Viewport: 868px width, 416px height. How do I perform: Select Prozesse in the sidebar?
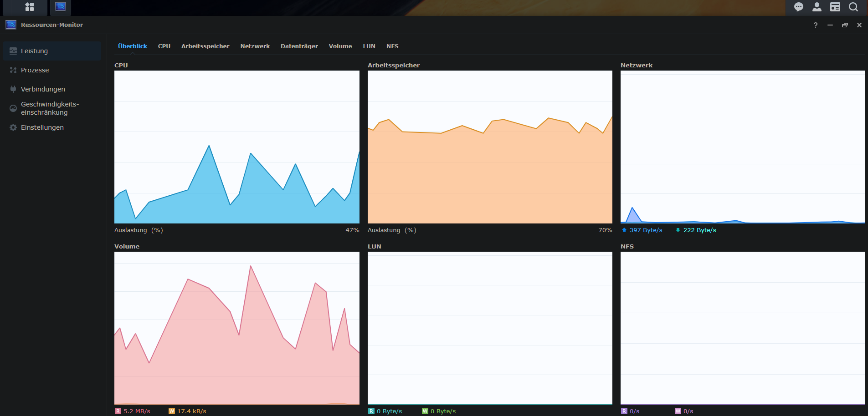(x=35, y=70)
